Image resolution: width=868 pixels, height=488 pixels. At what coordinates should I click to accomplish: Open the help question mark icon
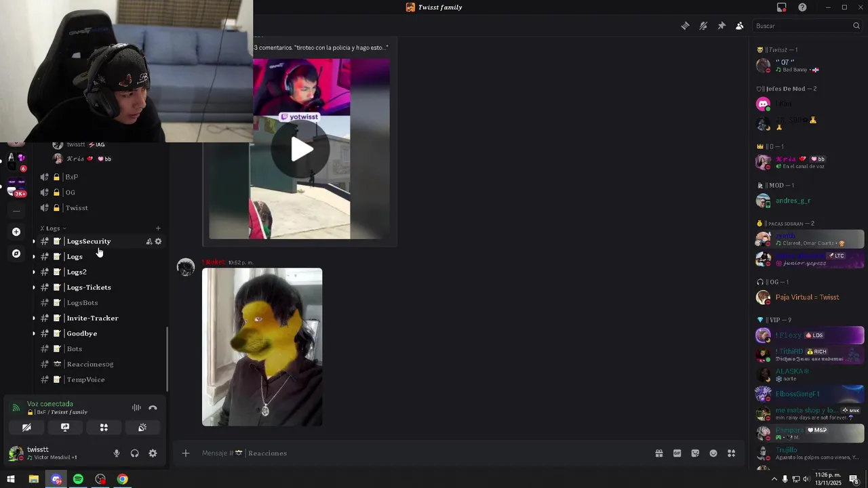pos(802,7)
